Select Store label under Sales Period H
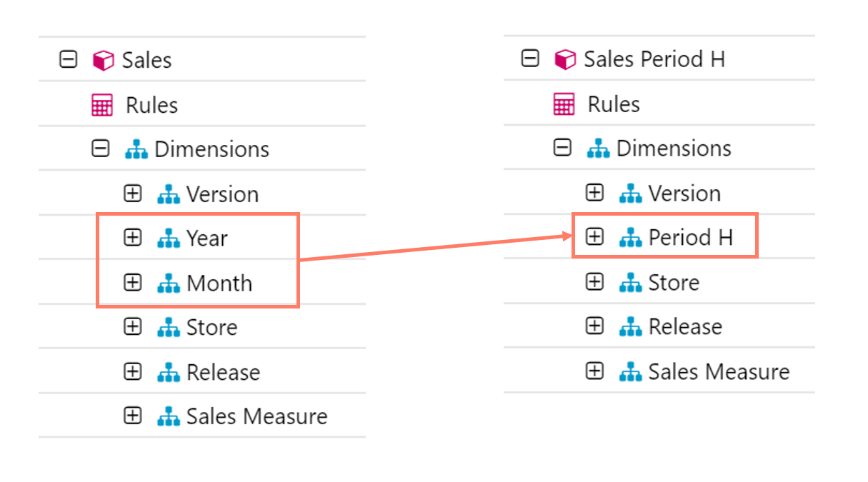Viewport: 868px width, 482px height. click(674, 283)
